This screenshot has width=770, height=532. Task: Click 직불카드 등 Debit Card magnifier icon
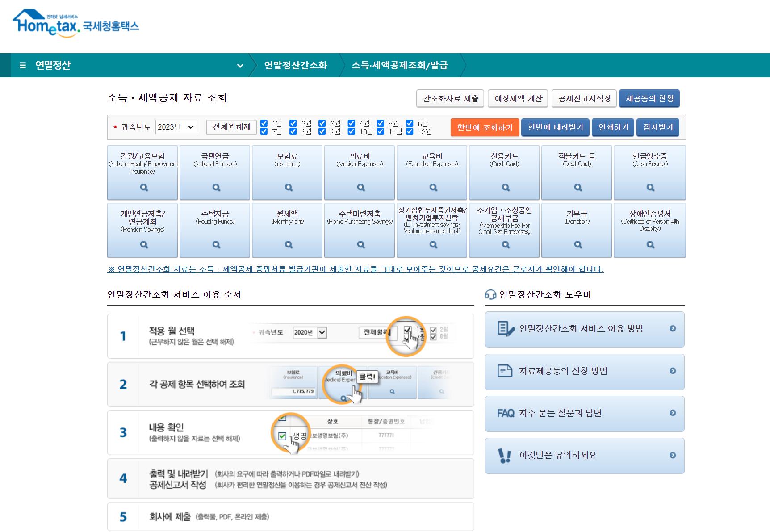(x=578, y=188)
